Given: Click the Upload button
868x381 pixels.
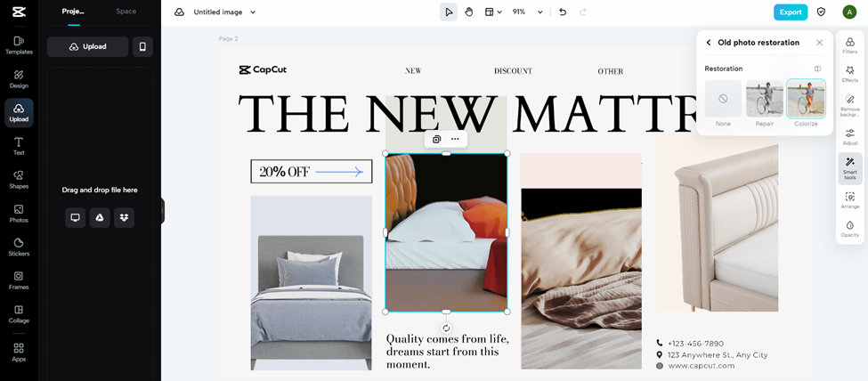Looking at the screenshot, I should click(88, 47).
